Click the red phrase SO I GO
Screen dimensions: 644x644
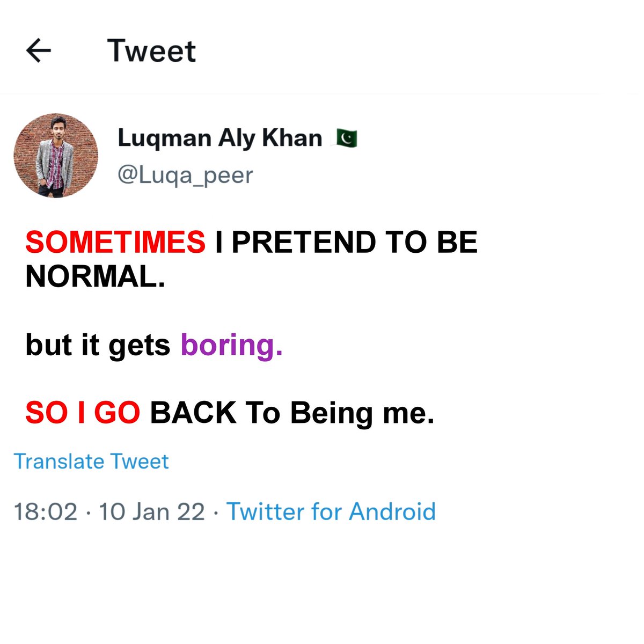(83, 413)
